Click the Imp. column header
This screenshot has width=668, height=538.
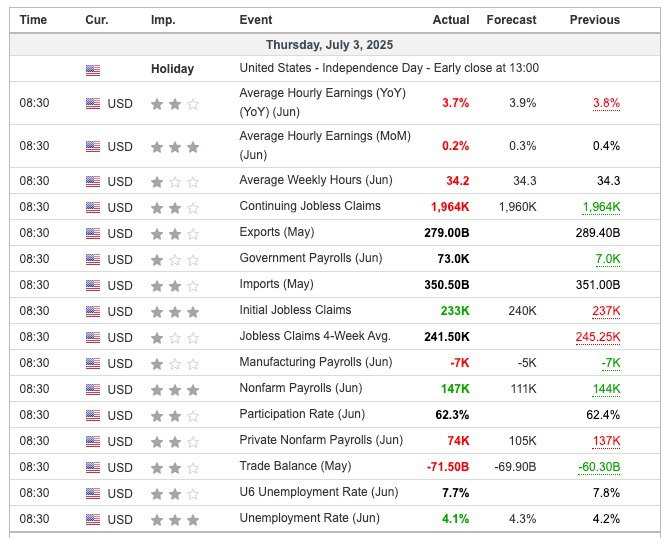click(163, 20)
